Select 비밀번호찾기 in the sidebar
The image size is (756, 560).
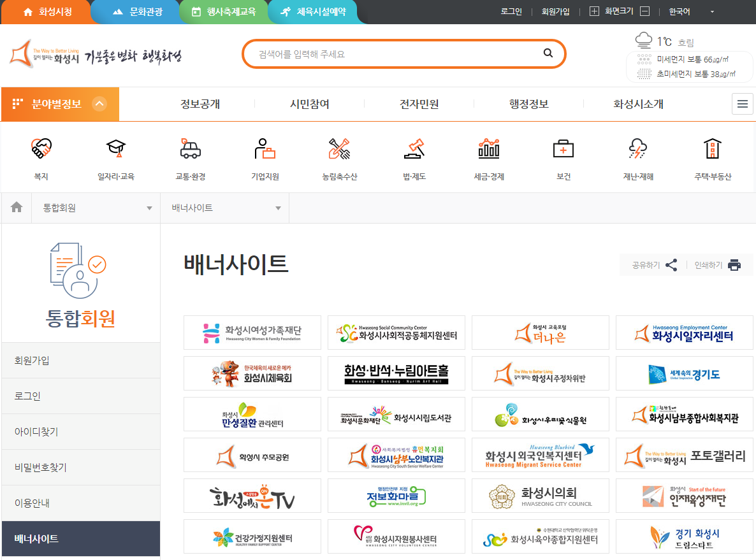[x=81, y=468]
